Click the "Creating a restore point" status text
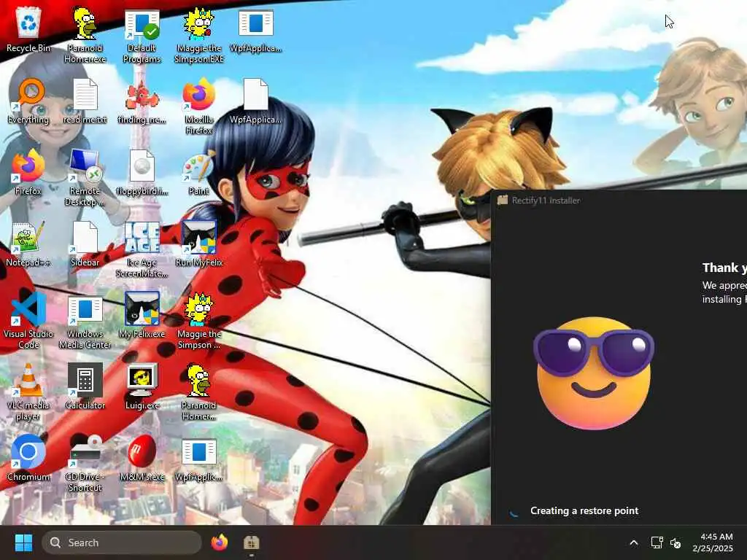This screenshot has height=560, width=747. tap(584, 510)
